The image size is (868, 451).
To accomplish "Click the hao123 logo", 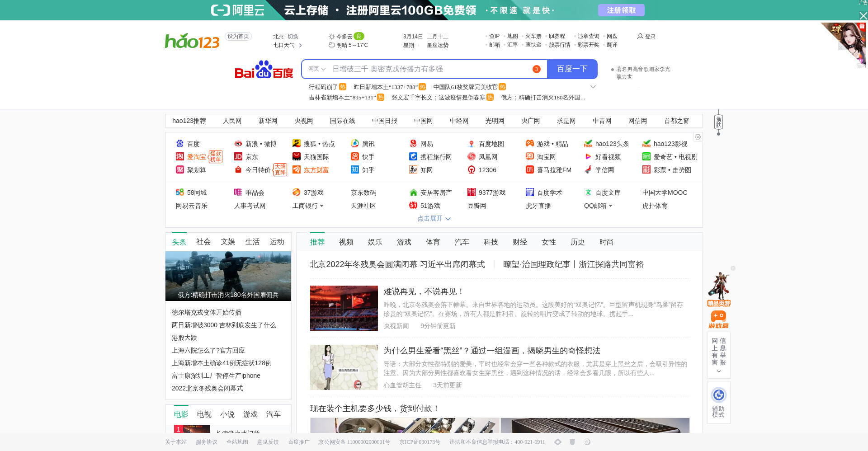I will [192, 41].
